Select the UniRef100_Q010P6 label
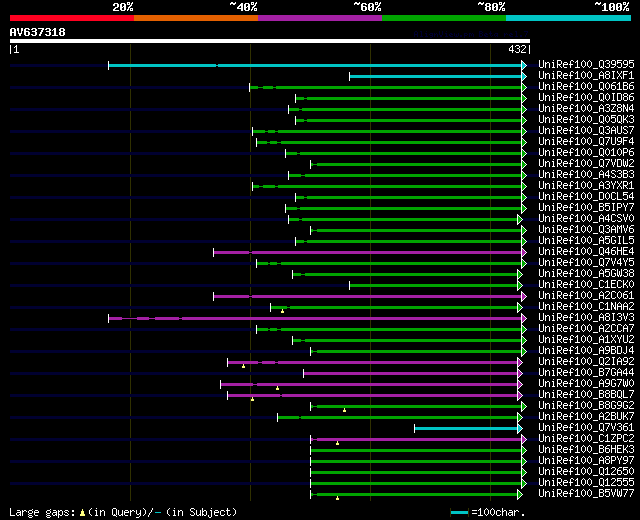 coord(586,153)
